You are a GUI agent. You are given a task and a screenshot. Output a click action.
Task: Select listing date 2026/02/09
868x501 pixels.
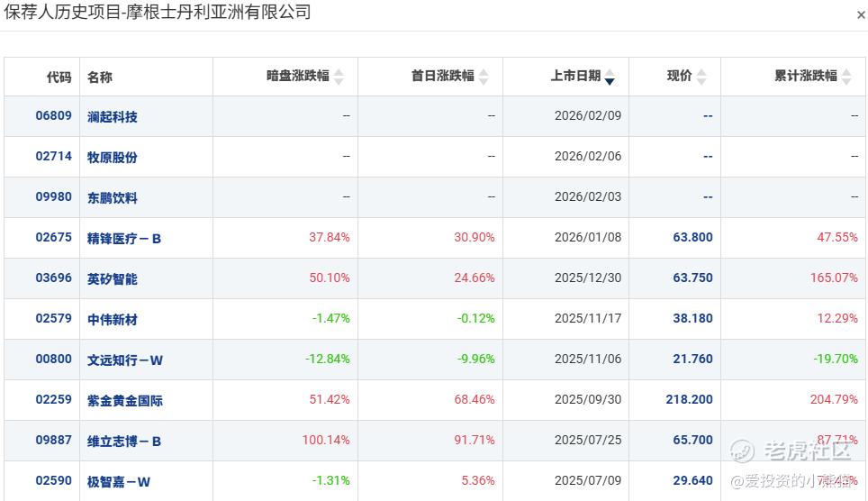588,115
